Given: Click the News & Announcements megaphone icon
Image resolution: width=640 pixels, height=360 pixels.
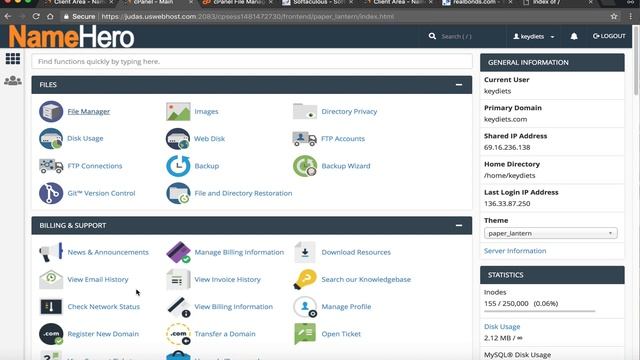Looking at the screenshot, I should tap(51, 252).
